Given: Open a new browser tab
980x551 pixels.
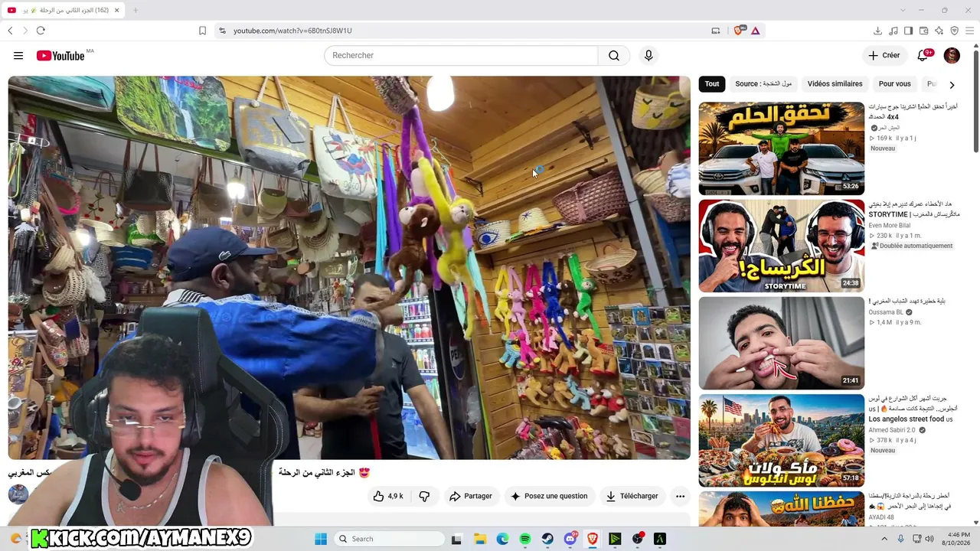Looking at the screenshot, I should click(136, 10).
